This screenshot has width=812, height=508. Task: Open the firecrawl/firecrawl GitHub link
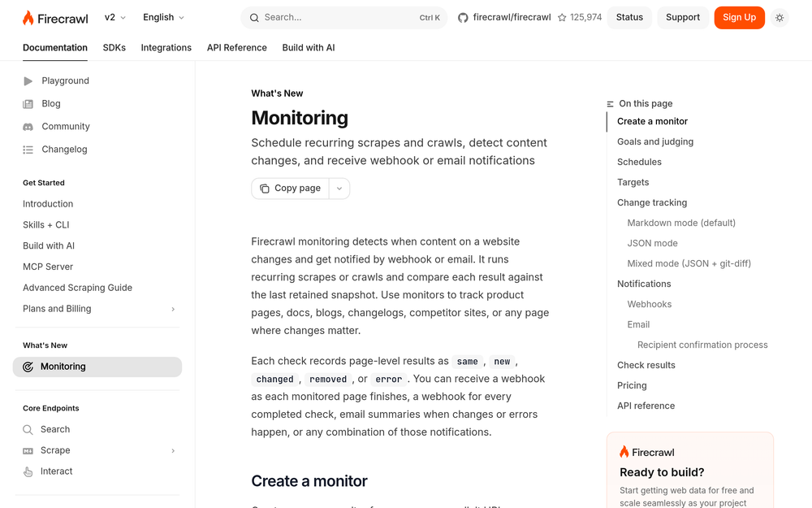[x=512, y=18]
